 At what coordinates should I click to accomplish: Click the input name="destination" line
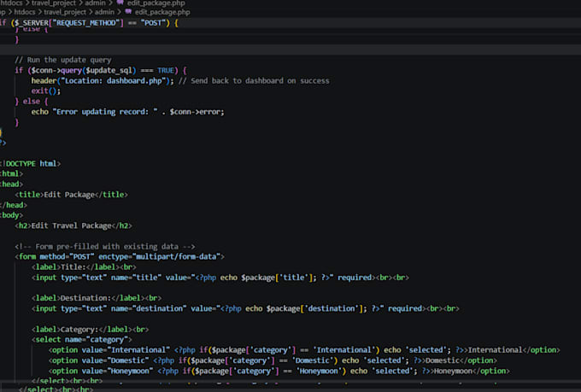coord(245,308)
